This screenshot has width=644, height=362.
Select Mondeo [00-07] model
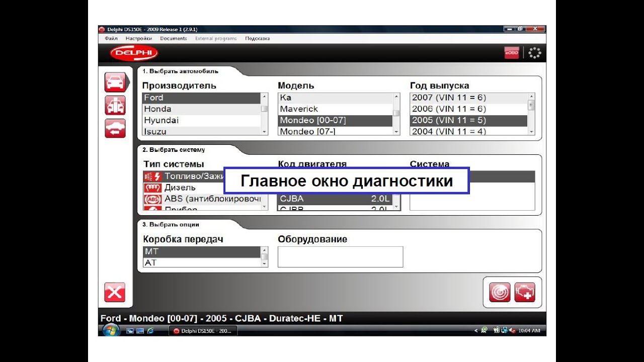click(335, 120)
